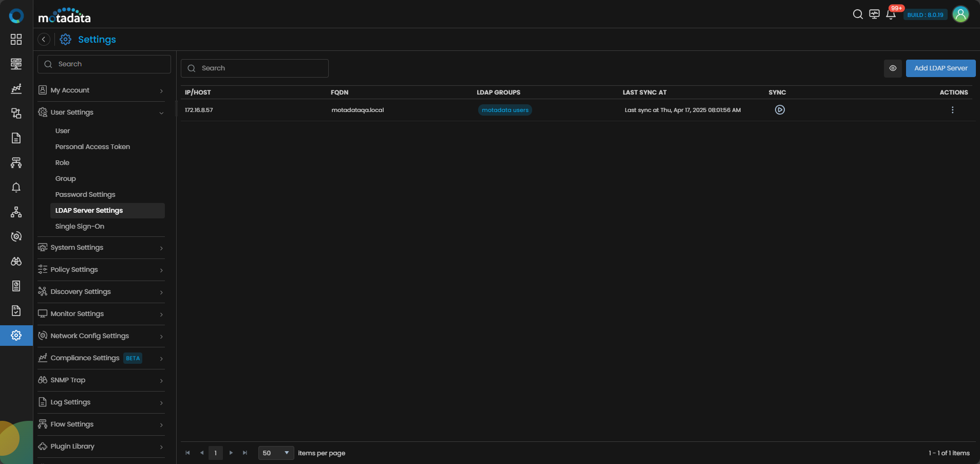Toggle column visibility with the eye button
The image size is (980, 464).
coord(893,68)
